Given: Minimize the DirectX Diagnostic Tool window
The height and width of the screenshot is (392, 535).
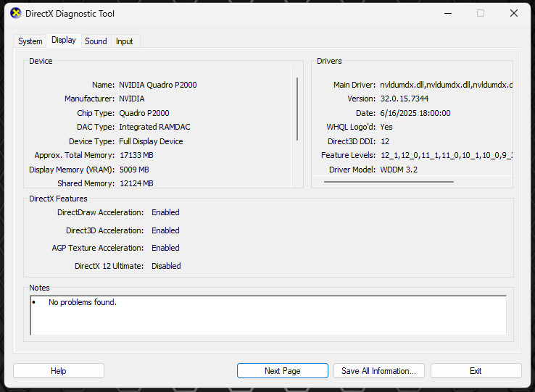Looking at the screenshot, I should click(x=448, y=13).
